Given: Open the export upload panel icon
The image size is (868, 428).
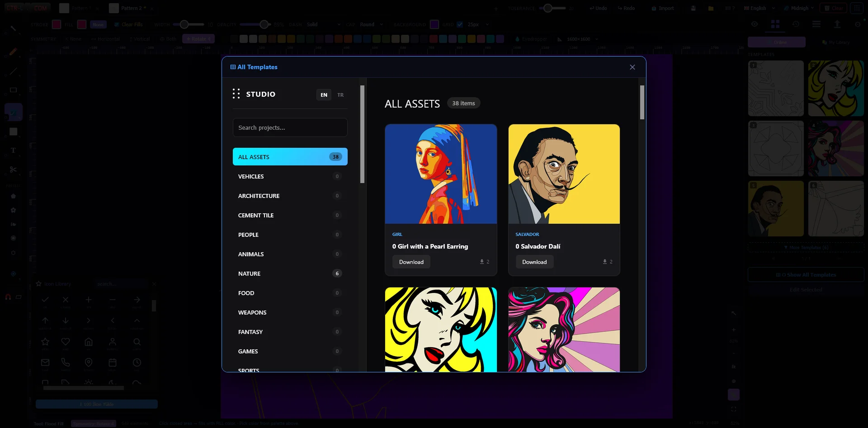Looking at the screenshot, I should (837, 24).
